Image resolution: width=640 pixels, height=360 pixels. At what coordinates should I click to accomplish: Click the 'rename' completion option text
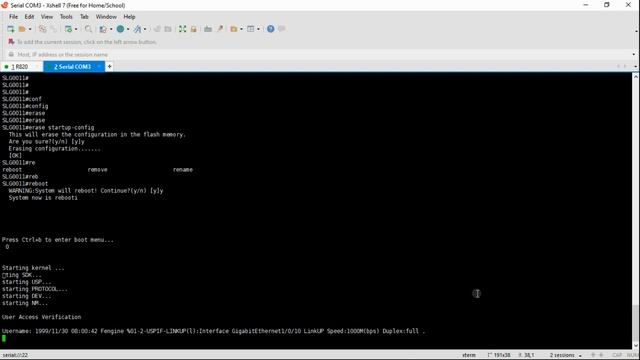pos(182,170)
